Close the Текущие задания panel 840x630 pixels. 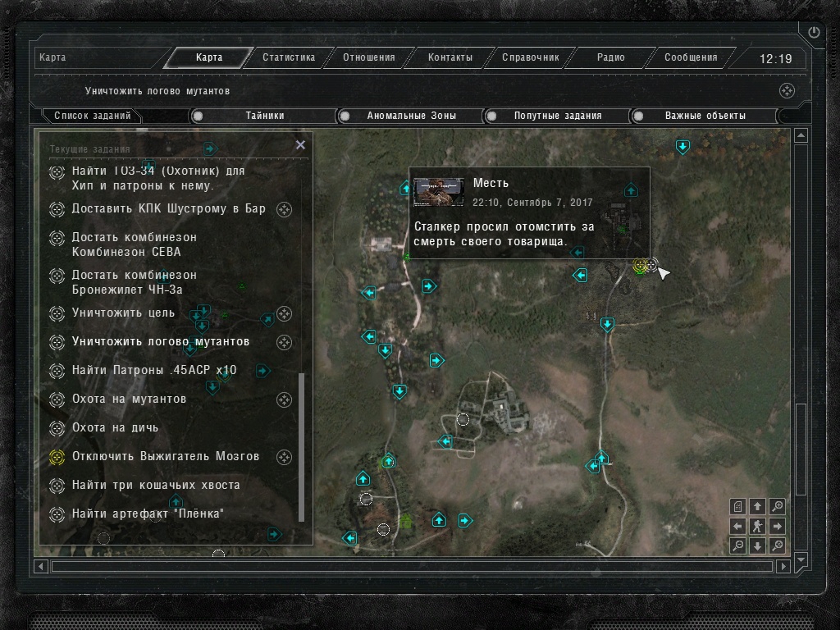300,144
